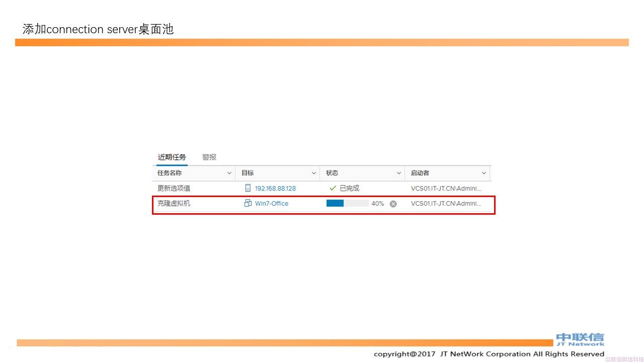Click the 40% clone progress bar
The height and width of the screenshot is (362, 644).
(x=347, y=203)
